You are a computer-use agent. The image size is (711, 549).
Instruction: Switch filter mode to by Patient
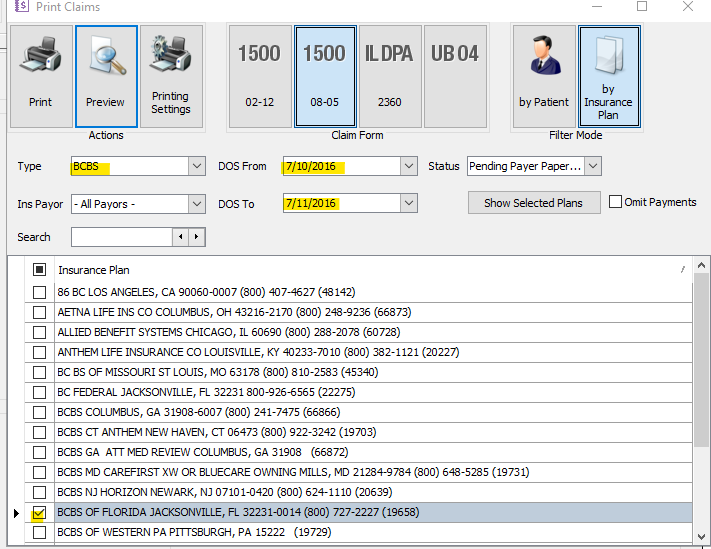(x=544, y=76)
